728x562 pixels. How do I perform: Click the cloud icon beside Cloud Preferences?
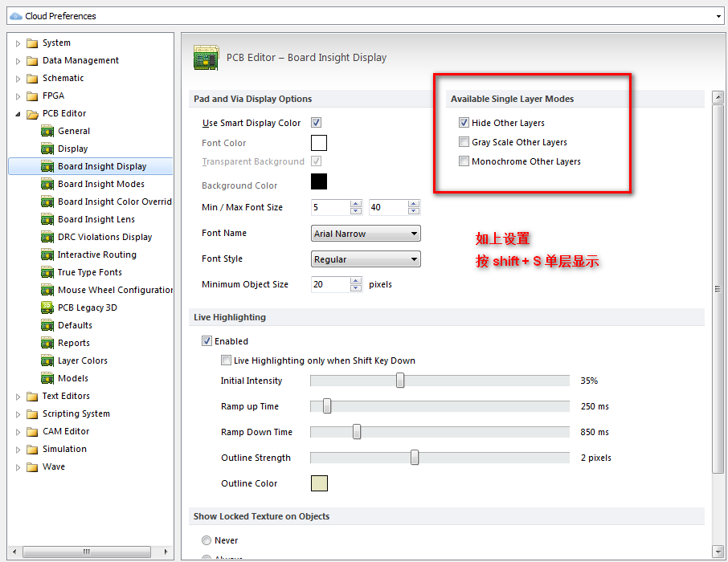point(15,15)
